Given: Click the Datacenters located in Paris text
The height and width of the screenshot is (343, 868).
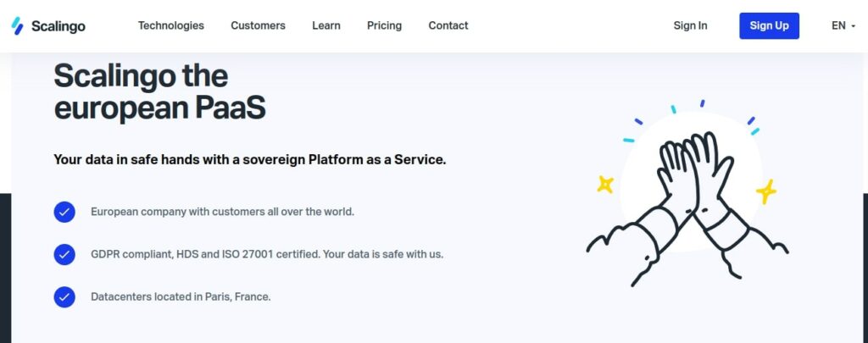Looking at the screenshot, I should pos(181,297).
